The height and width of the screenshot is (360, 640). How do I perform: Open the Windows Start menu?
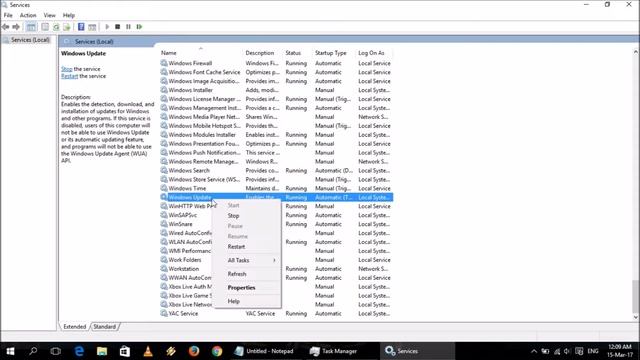(x=10, y=351)
